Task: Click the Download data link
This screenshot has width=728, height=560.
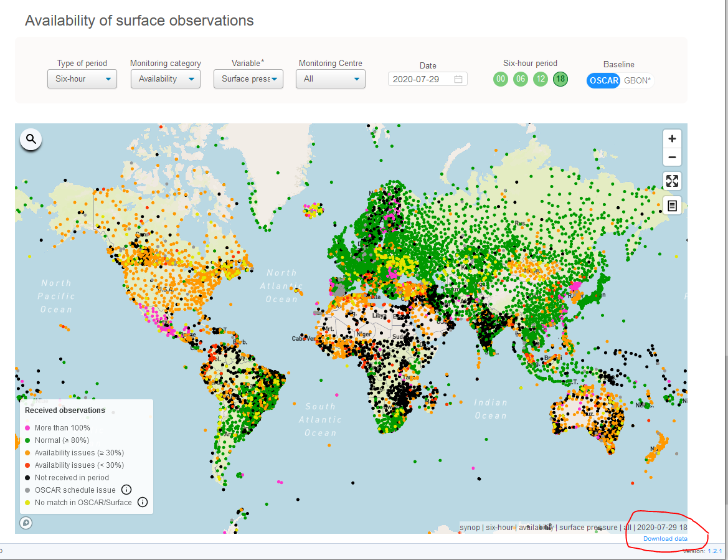Action: click(665, 539)
